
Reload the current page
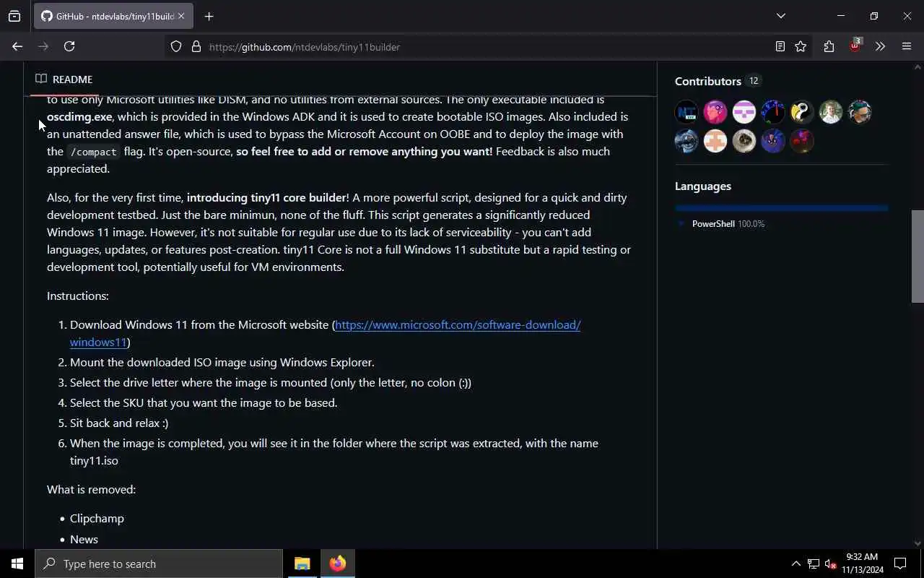pyautogui.click(x=69, y=46)
